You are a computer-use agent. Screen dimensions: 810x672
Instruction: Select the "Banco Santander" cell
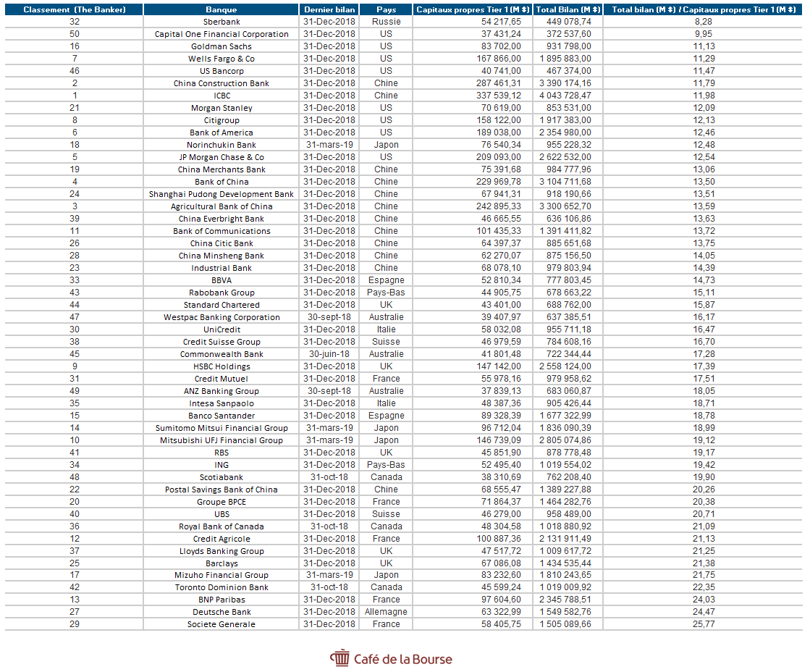pyautogui.click(x=222, y=416)
